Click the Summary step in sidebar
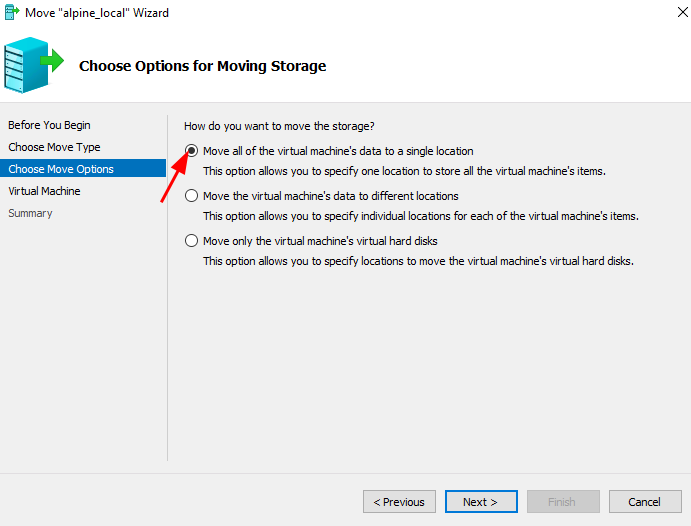The width and height of the screenshot is (691, 526). tap(30, 213)
